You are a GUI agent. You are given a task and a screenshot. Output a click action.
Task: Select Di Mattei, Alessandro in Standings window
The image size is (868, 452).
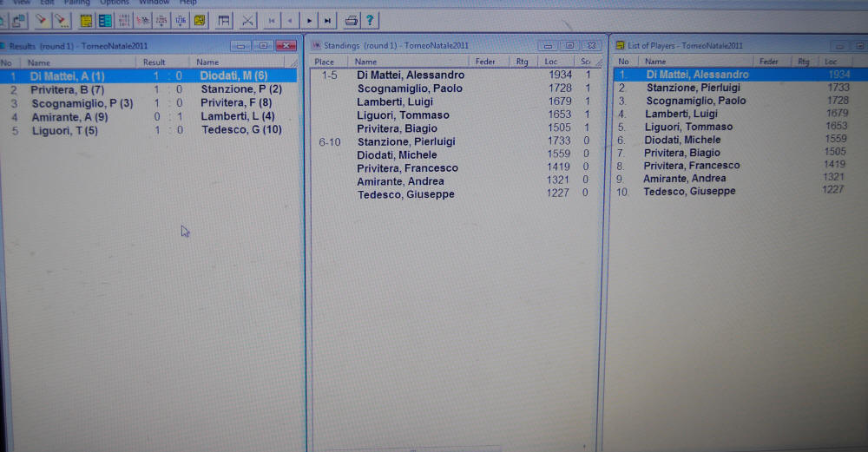(411, 75)
